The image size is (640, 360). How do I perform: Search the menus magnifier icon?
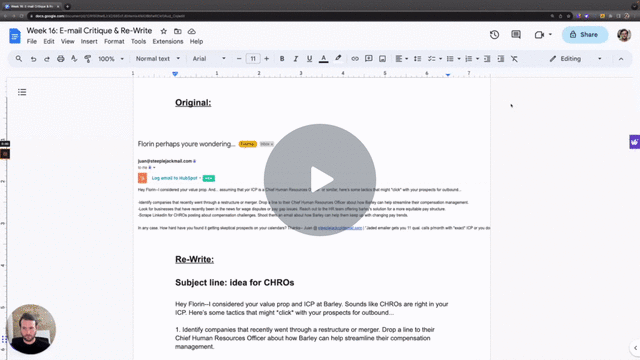click(19, 59)
